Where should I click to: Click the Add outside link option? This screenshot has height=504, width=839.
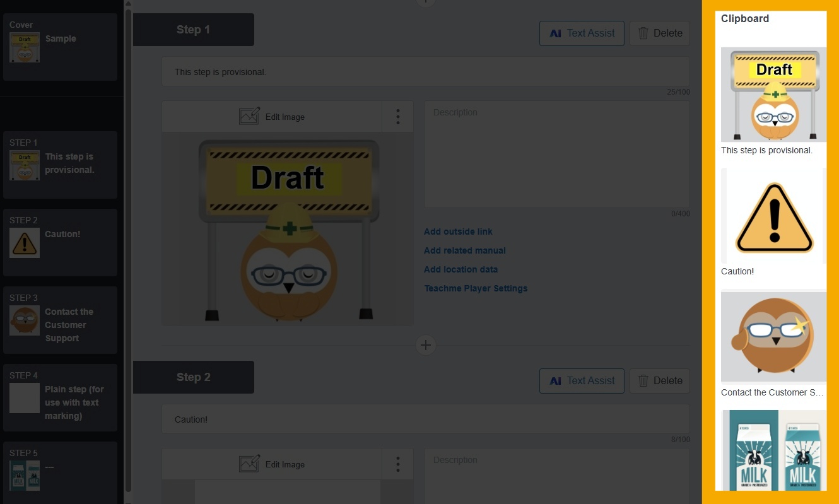(x=458, y=231)
